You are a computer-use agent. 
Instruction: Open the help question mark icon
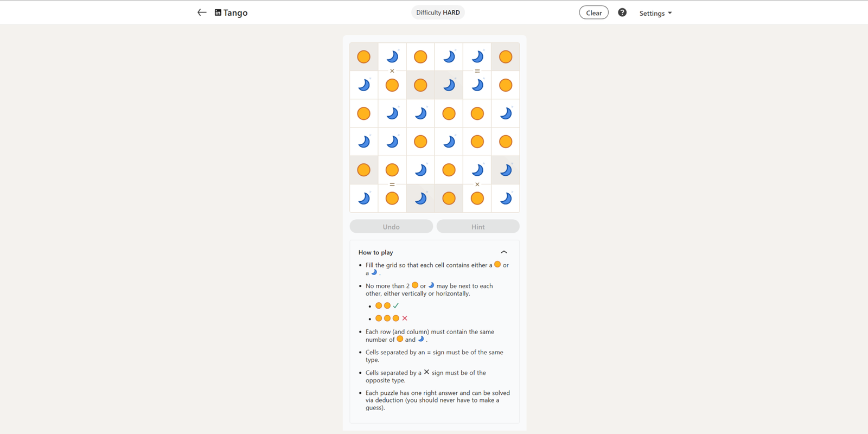[x=622, y=12]
